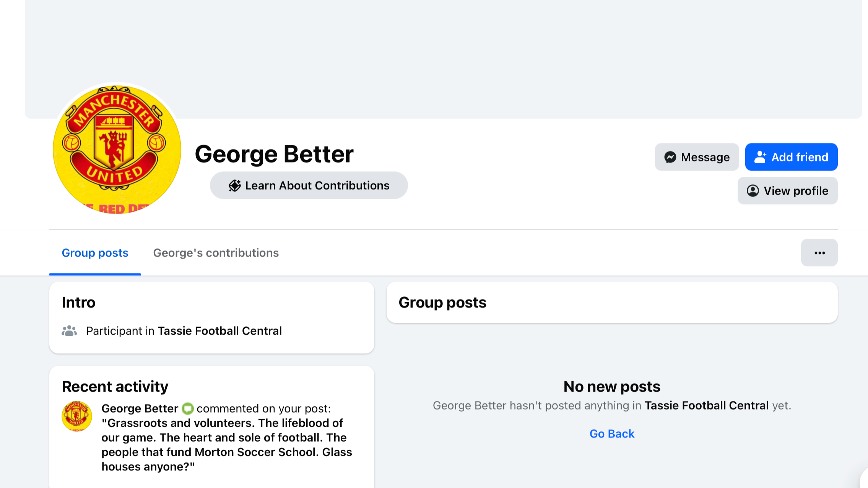Screen dimensions: 868x488
Task: Click the Go Back link
Action: tap(612, 434)
